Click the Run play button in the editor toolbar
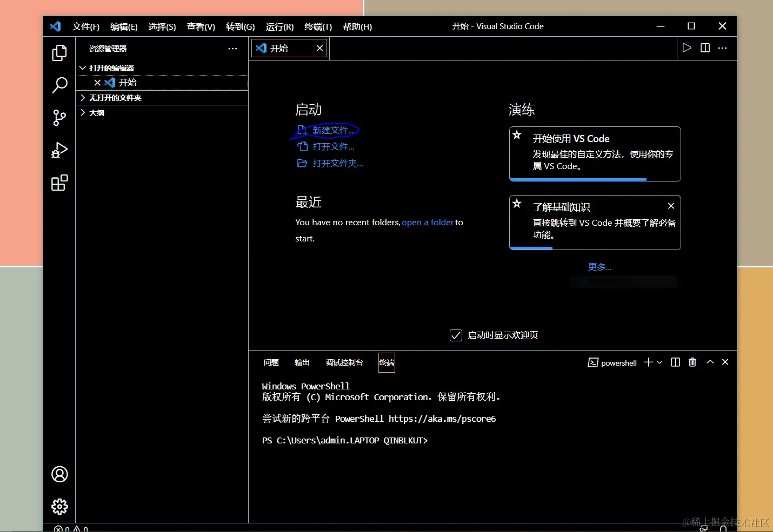 pyautogui.click(x=687, y=48)
